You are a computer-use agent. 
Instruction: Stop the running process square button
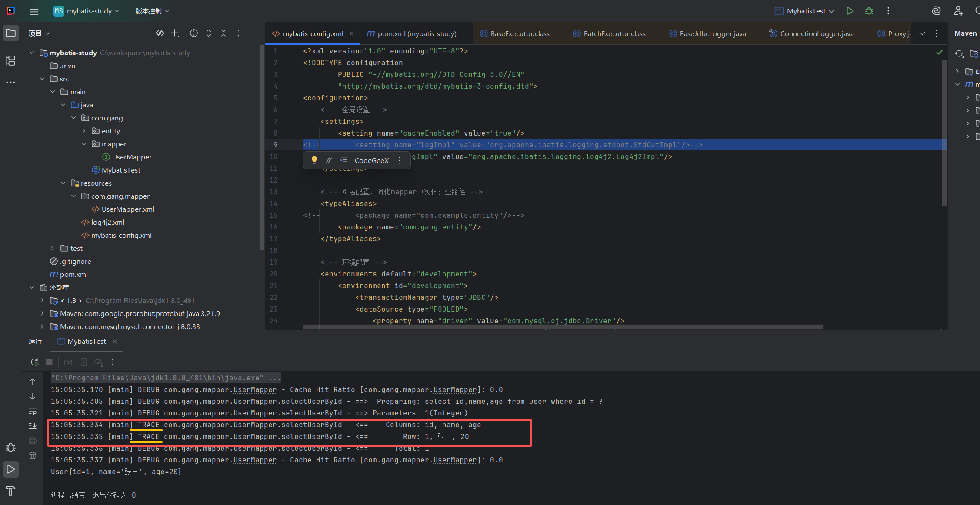[49, 362]
